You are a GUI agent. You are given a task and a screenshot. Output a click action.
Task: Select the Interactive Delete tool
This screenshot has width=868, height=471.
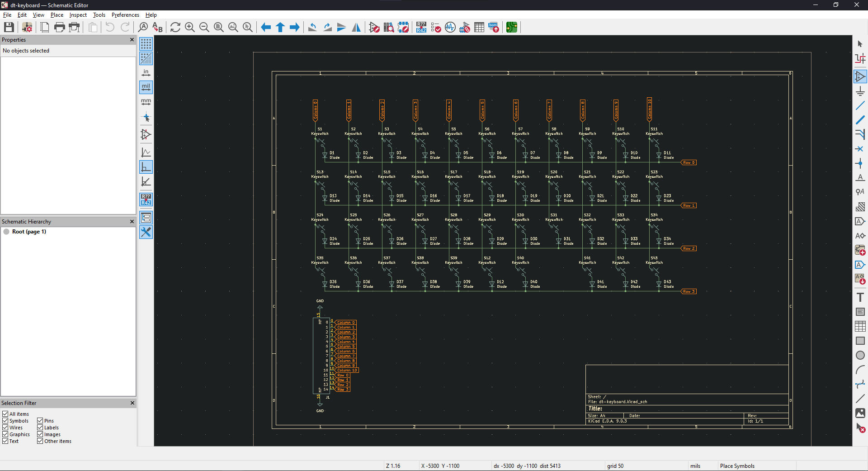(860, 428)
